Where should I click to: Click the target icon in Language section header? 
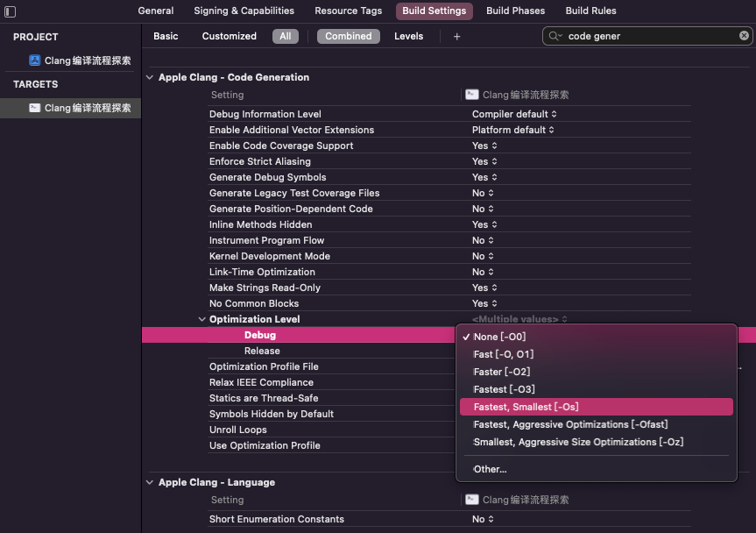tap(471, 500)
